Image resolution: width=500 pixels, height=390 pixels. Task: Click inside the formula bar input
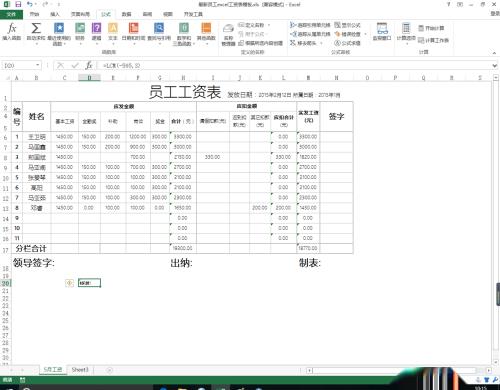point(293,65)
